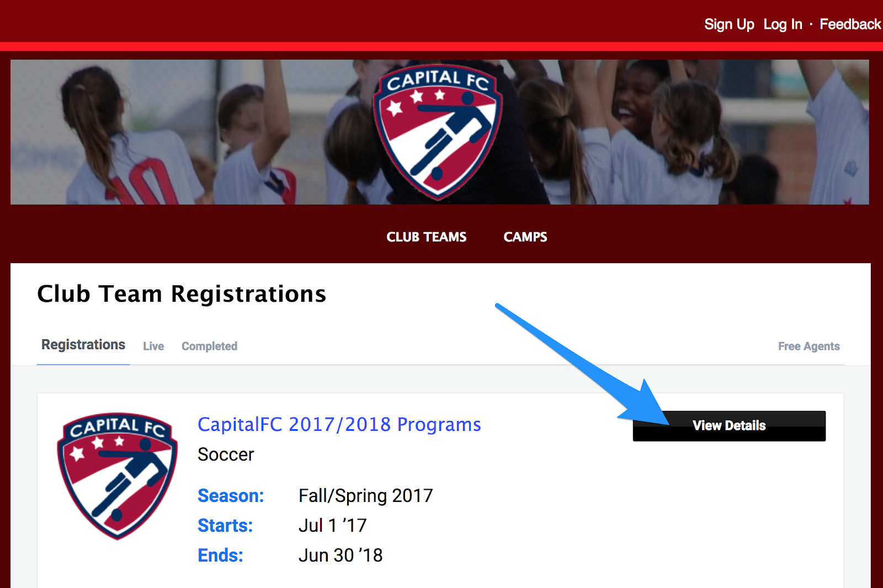
Task: Click the Season label
Action: coord(231,496)
